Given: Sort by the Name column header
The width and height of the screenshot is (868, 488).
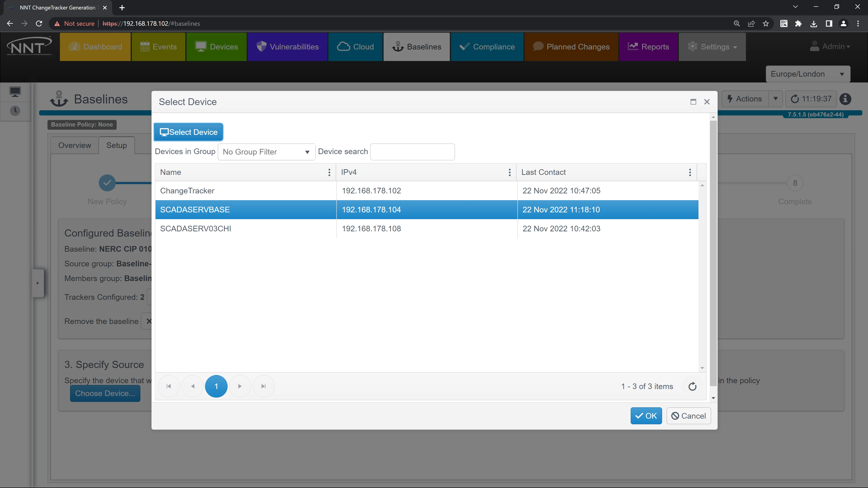Looking at the screenshot, I should click(170, 172).
